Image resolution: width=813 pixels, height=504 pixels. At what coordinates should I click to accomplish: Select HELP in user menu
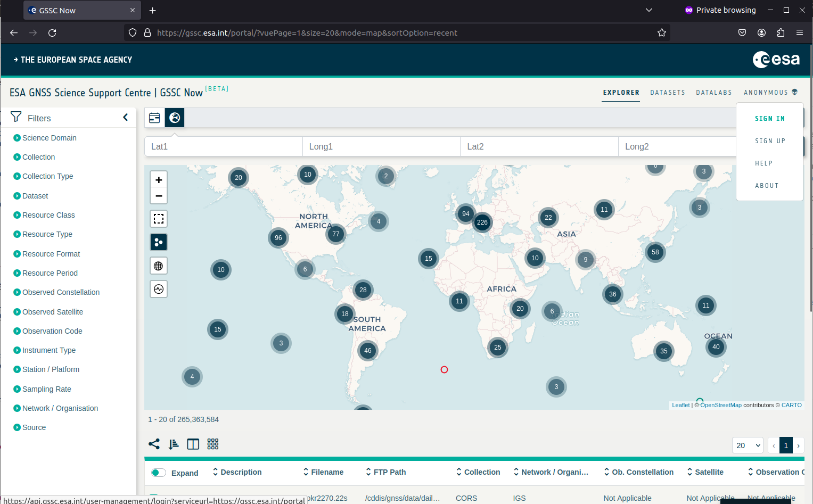[x=763, y=163]
